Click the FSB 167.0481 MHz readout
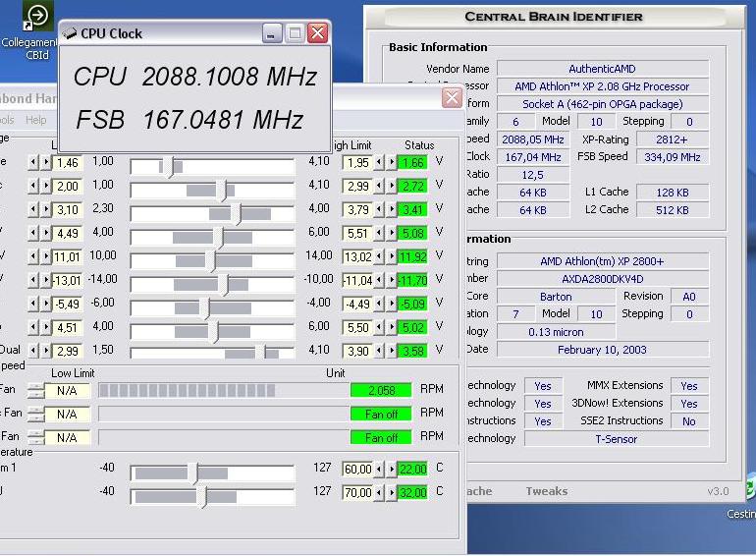 click(x=189, y=119)
